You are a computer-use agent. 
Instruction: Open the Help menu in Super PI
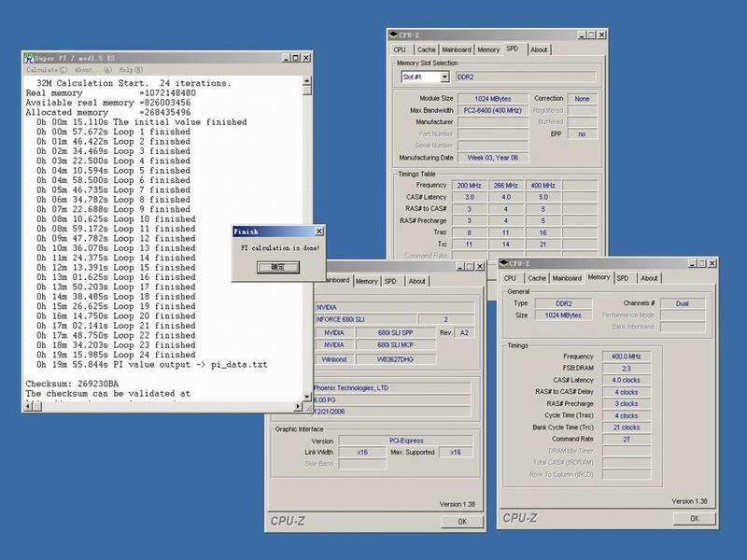coord(130,70)
